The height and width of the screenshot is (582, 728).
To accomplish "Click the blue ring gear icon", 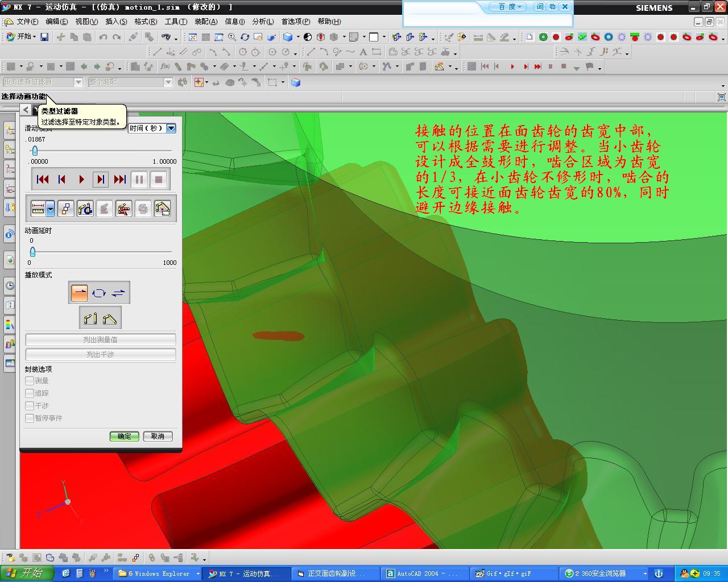I will (609, 37).
